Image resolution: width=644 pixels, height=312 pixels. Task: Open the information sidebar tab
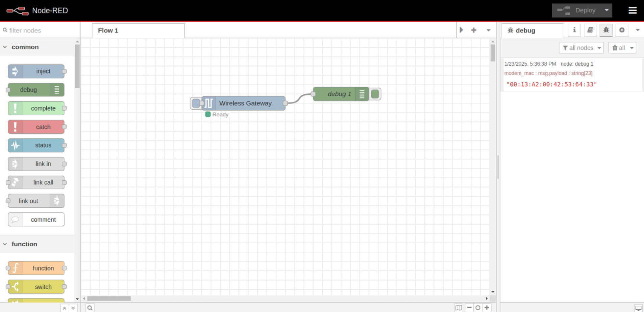[x=574, y=30]
